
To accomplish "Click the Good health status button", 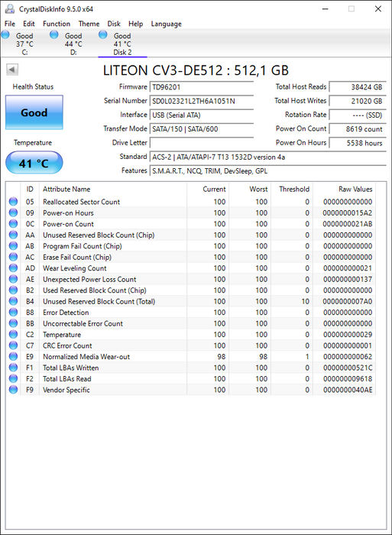I will [x=34, y=112].
